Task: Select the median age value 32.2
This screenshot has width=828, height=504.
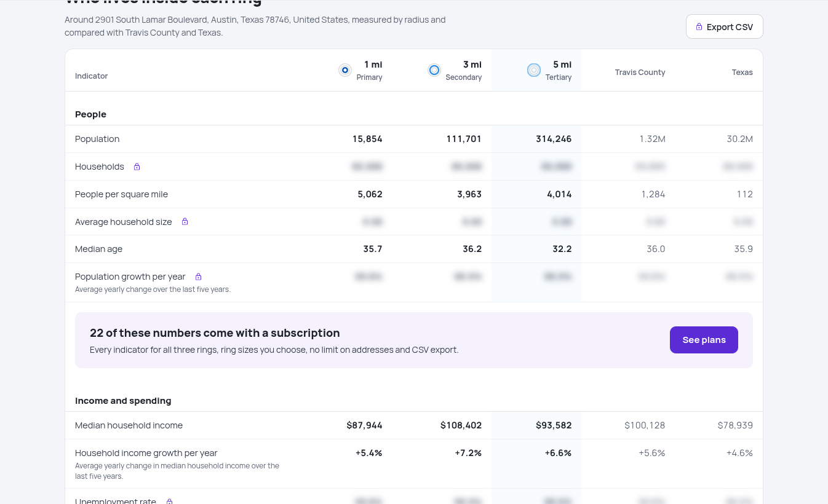Action: (x=562, y=249)
